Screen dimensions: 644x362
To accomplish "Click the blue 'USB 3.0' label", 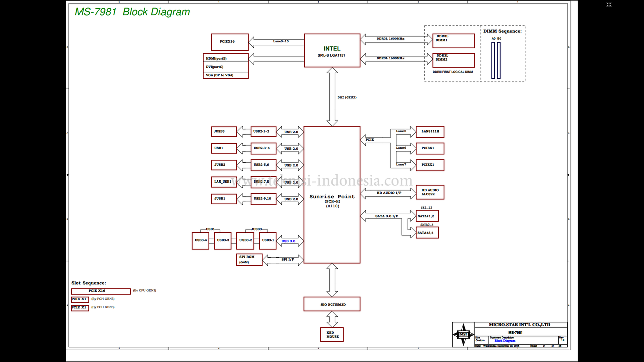I will pos(289,241).
